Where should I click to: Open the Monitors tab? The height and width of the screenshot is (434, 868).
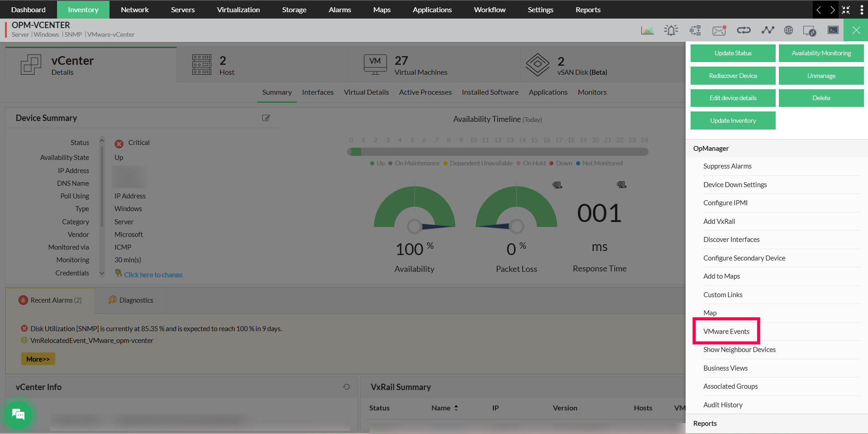pos(592,92)
